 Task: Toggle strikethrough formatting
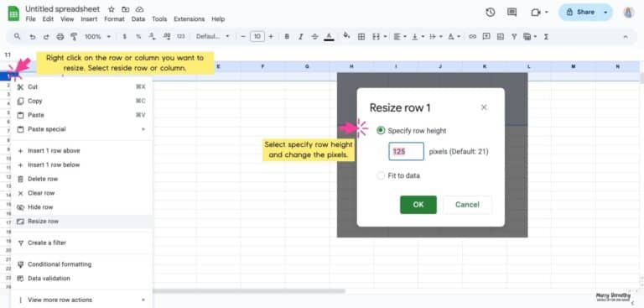point(314,37)
